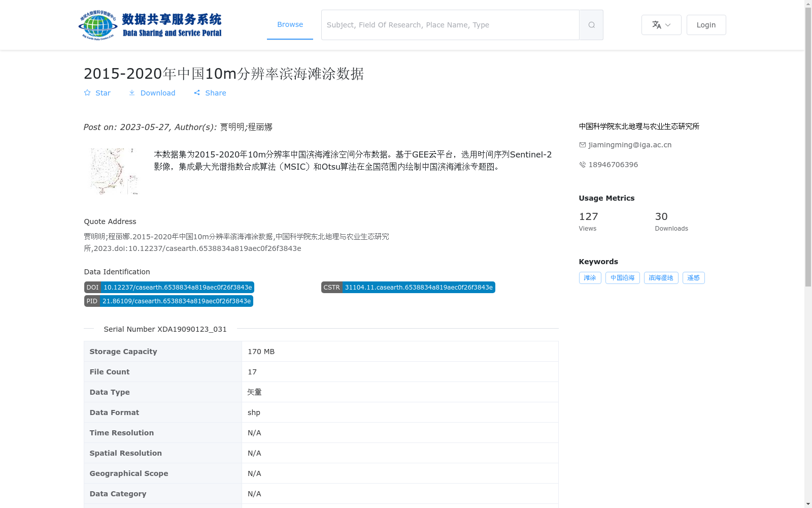Open the language translate dropdown
Viewport: 812px width, 508px height.
tap(661, 25)
